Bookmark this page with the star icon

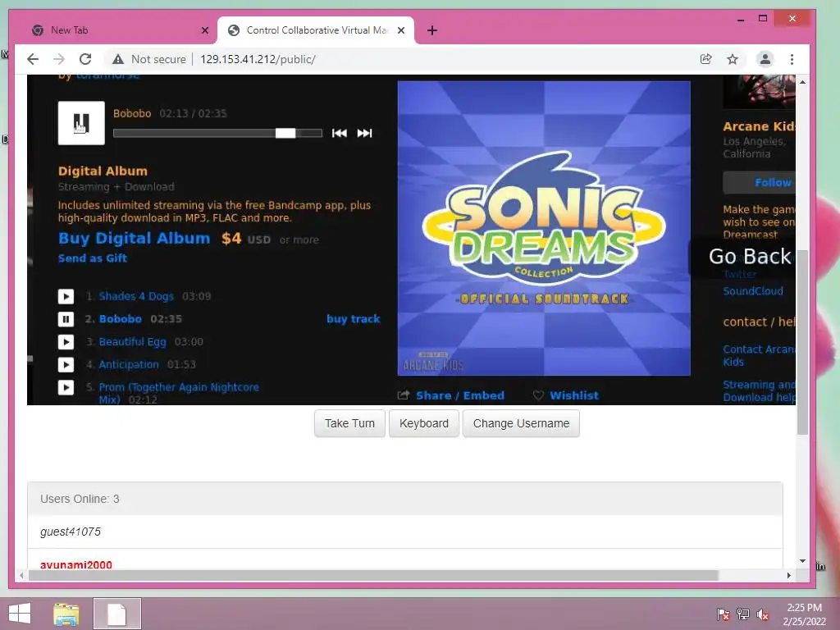733,59
